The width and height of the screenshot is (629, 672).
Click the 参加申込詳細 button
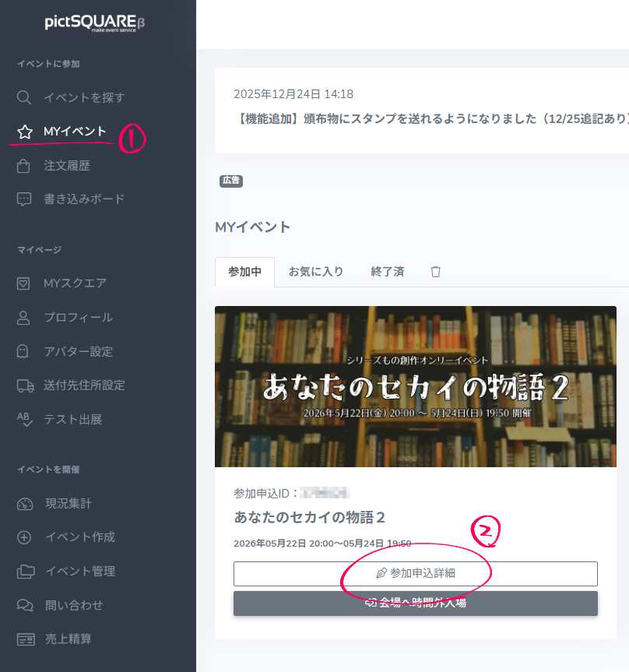[x=415, y=573]
